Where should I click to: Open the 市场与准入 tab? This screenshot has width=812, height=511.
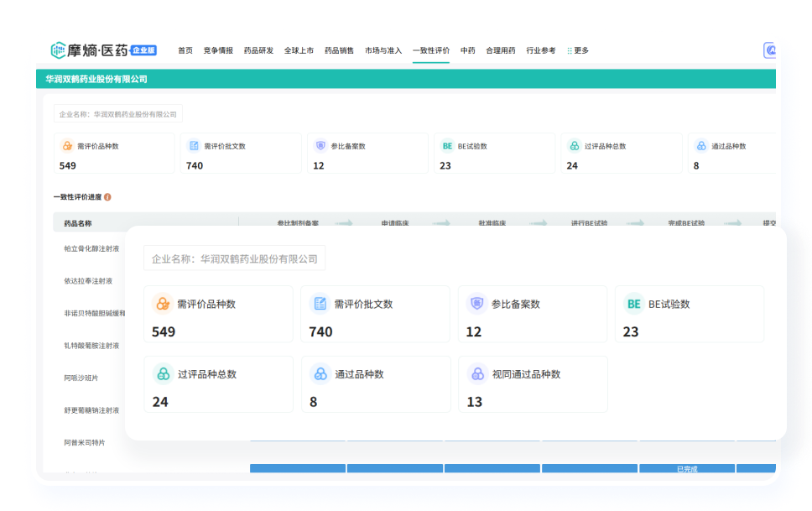pos(383,50)
